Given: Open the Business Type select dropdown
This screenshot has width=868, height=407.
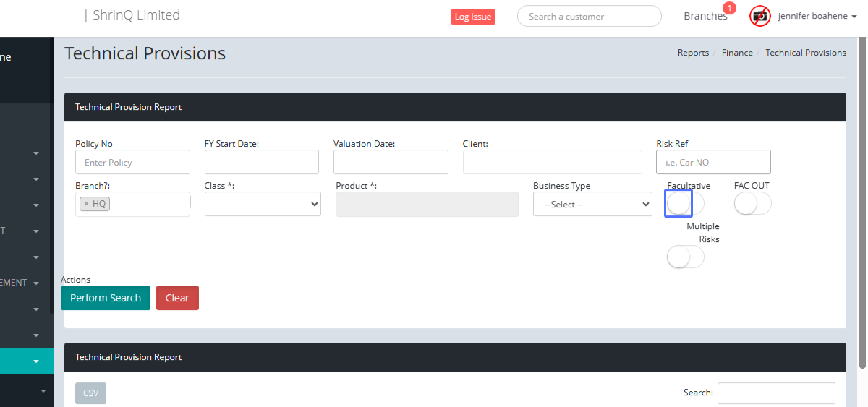Looking at the screenshot, I should point(592,204).
